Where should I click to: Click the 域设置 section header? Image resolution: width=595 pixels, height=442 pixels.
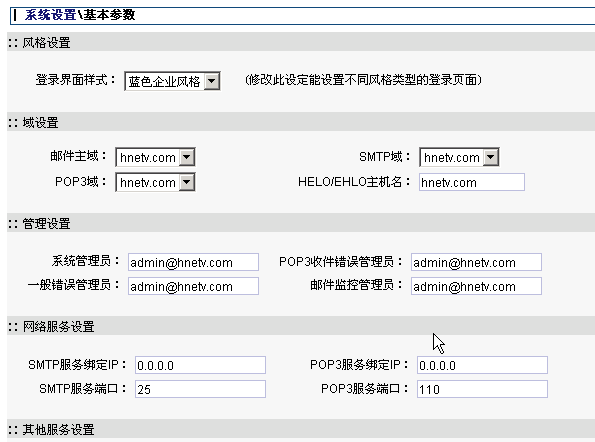click(40, 123)
